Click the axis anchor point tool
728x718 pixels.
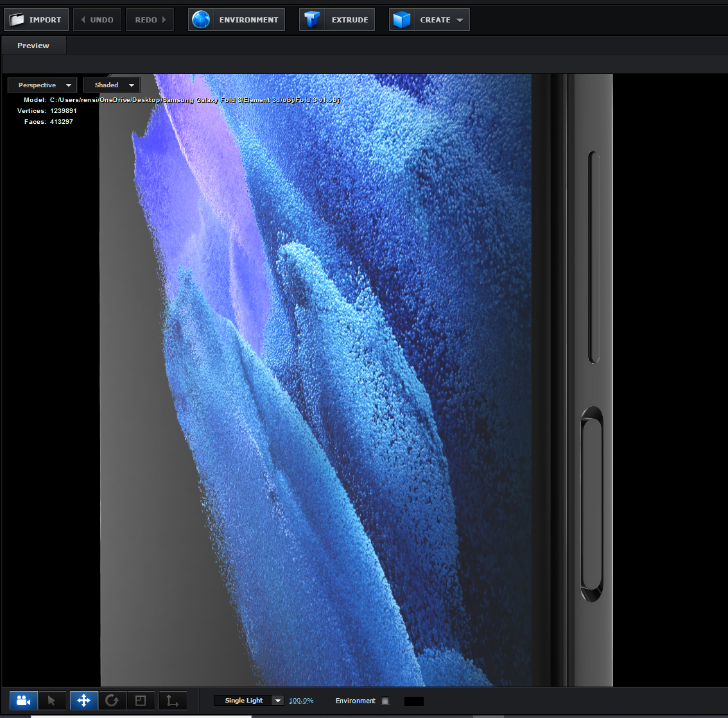[172, 701]
